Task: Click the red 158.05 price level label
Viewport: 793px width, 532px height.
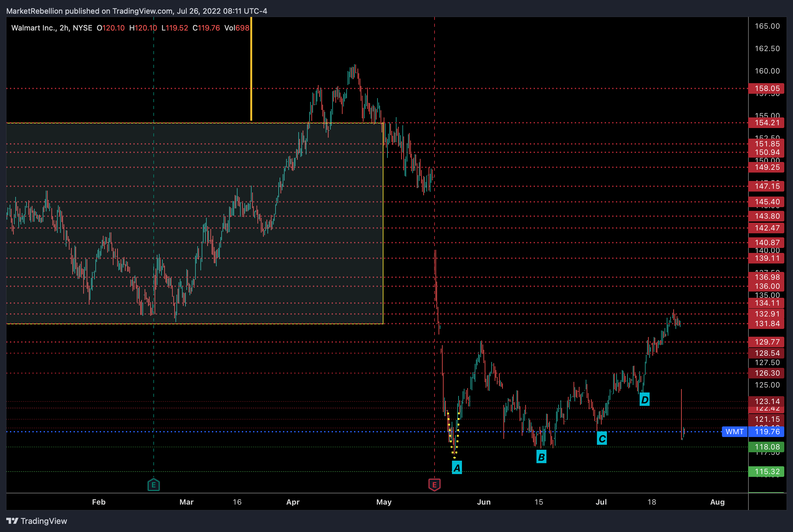Action: [x=766, y=88]
